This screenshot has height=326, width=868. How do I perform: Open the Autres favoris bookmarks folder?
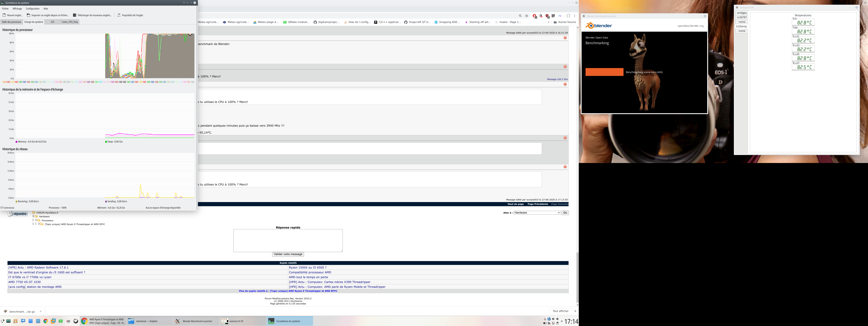tap(565, 22)
